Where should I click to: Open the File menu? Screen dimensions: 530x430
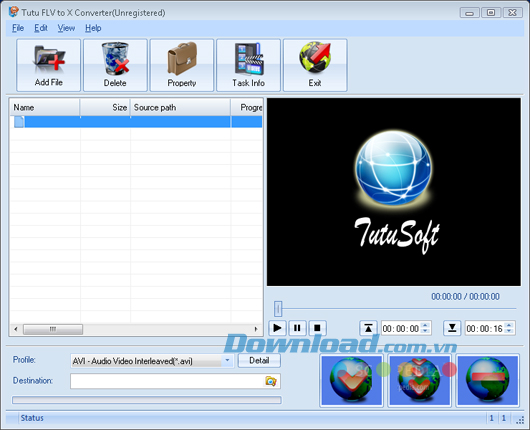point(18,28)
